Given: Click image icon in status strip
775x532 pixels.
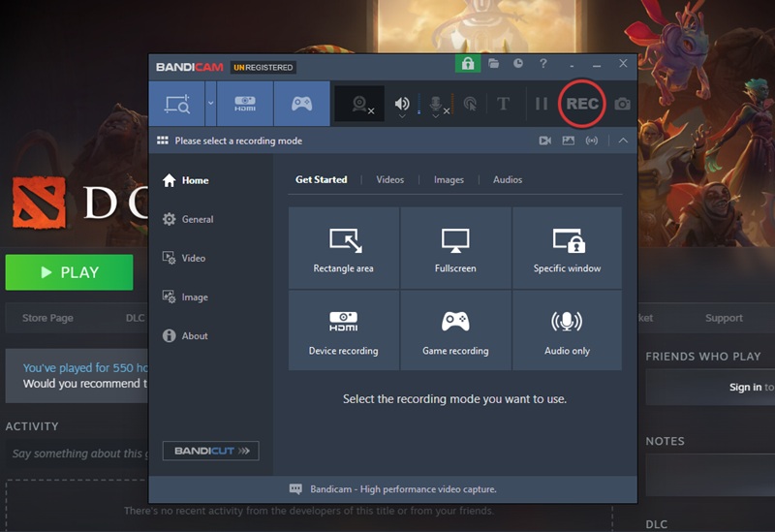Looking at the screenshot, I should point(569,141).
